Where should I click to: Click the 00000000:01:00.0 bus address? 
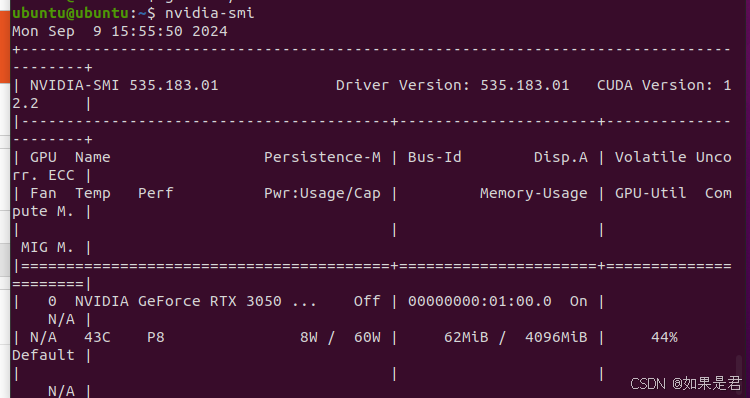click(480, 301)
